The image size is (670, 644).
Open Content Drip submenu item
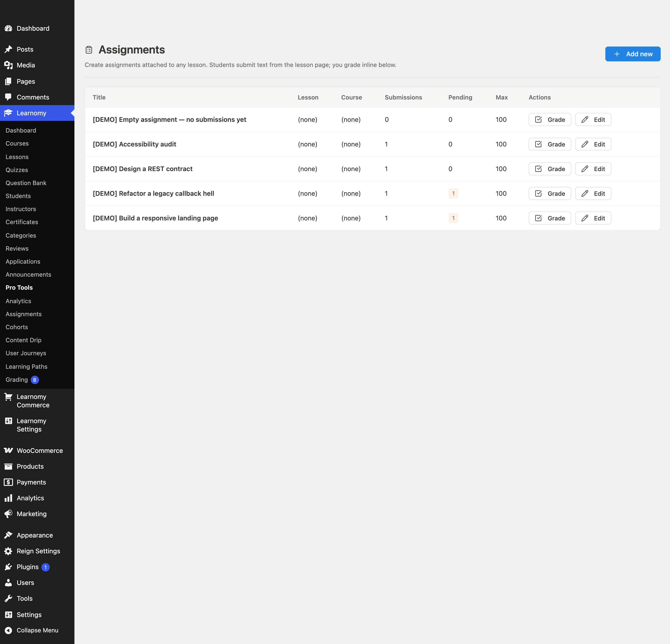pos(23,340)
